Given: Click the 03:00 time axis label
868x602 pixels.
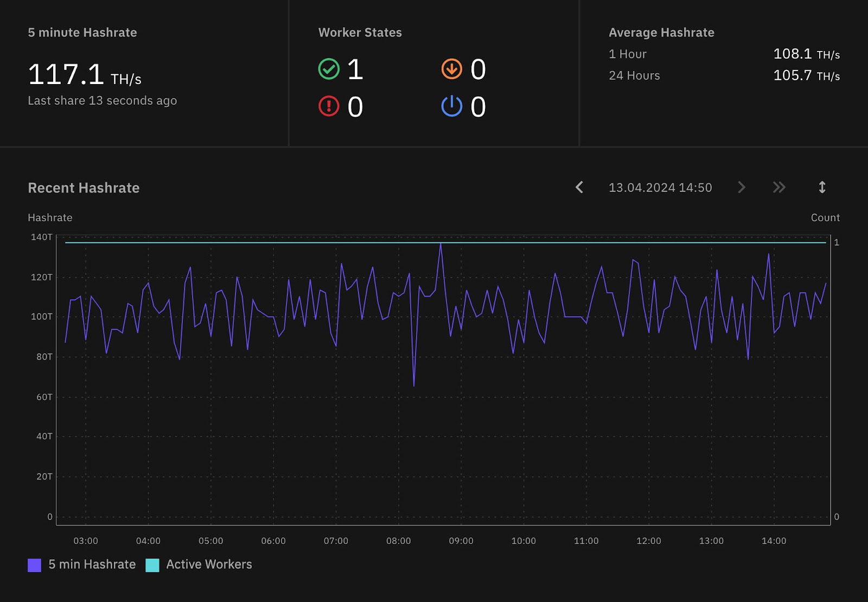Looking at the screenshot, I should click(86, 541).
